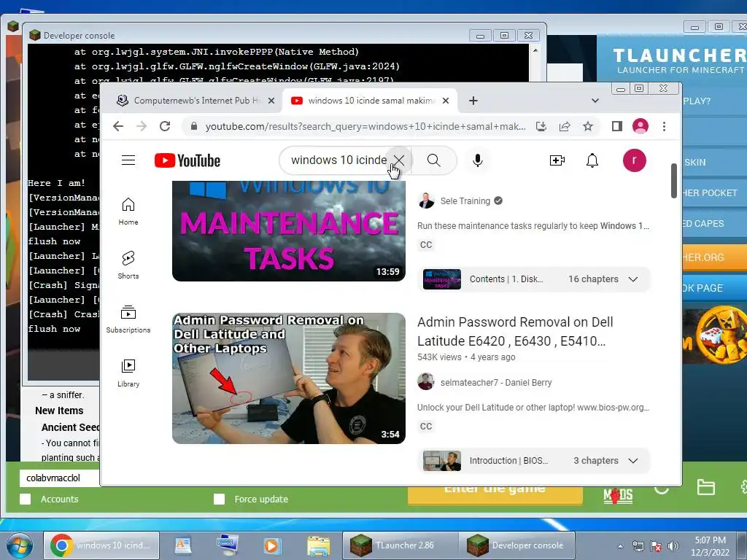Go forward with Chrome's forward arrow

tap(142, 126)
